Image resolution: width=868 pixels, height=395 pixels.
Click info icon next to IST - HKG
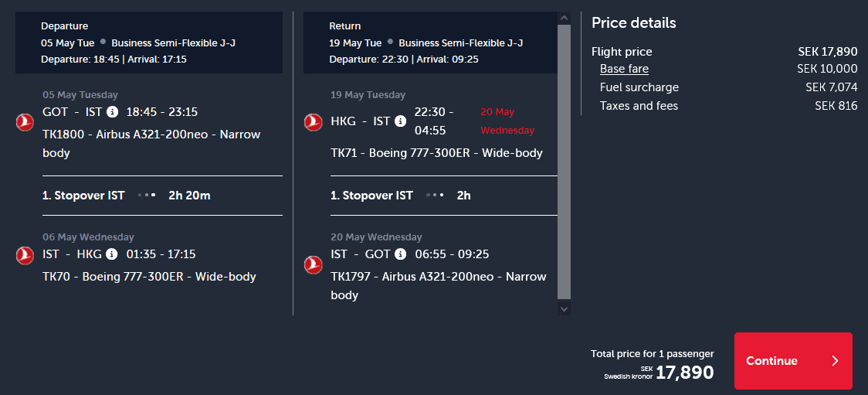pos(112,254)
